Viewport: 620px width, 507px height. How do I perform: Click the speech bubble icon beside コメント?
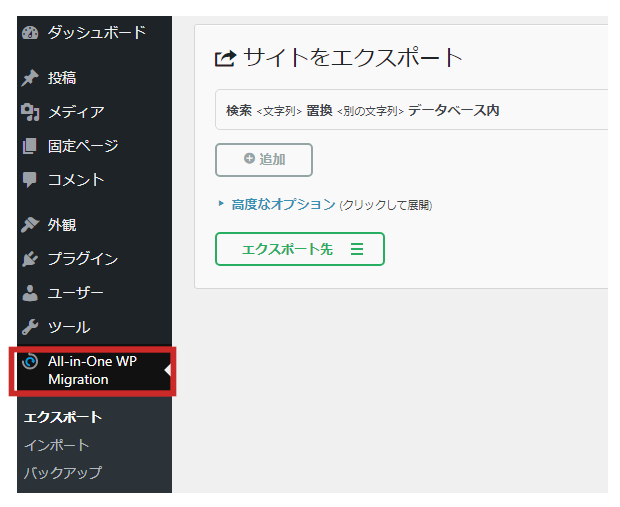click(30, 180)
